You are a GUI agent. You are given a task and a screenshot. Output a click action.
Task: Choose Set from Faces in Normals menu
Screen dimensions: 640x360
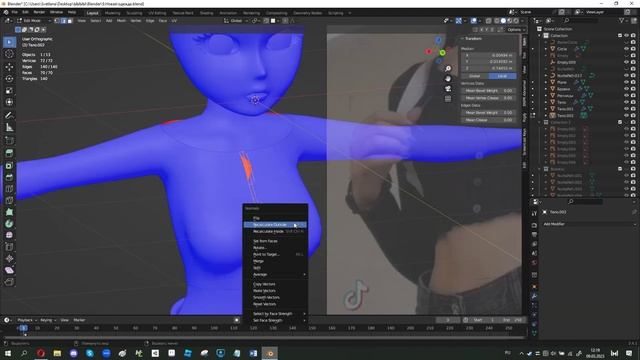pos(275,241)
